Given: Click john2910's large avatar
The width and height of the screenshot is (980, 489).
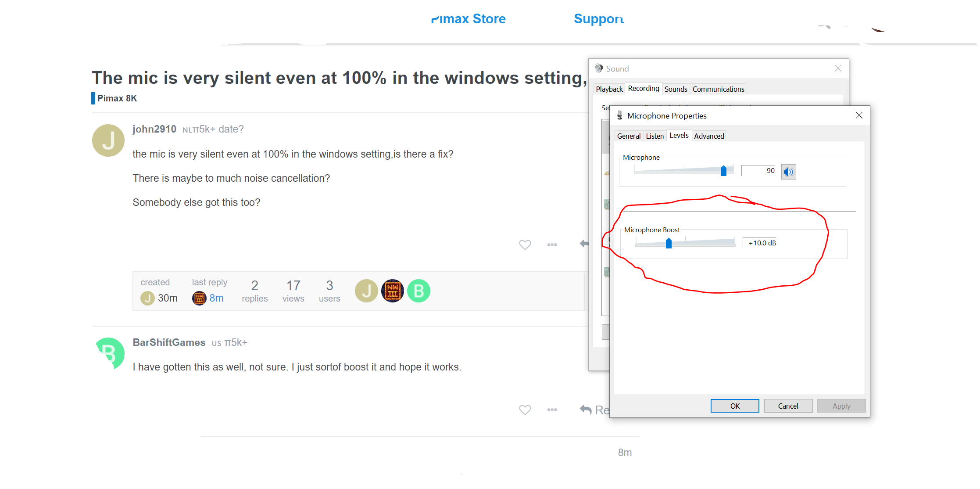Looking at the screenshot, I should click(x=108, y=140).
